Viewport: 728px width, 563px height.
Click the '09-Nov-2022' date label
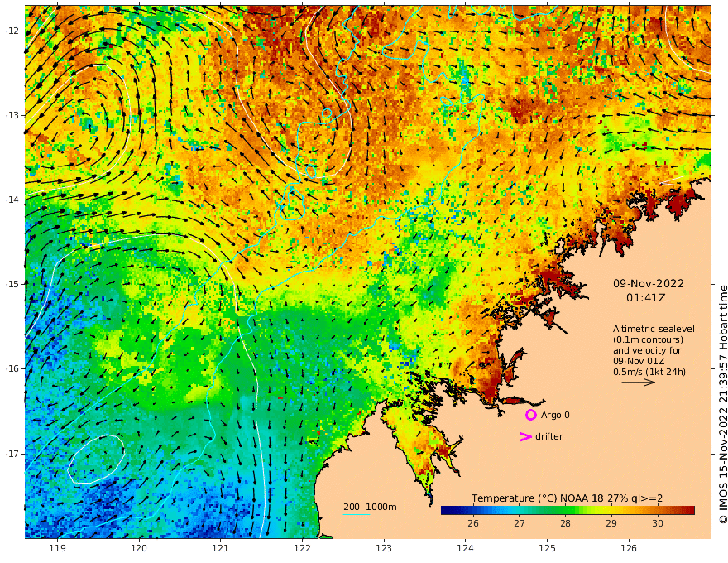[648, 284]
